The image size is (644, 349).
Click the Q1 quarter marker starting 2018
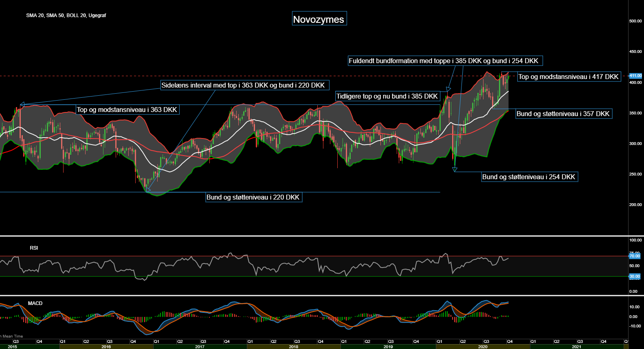coord(251,342)
